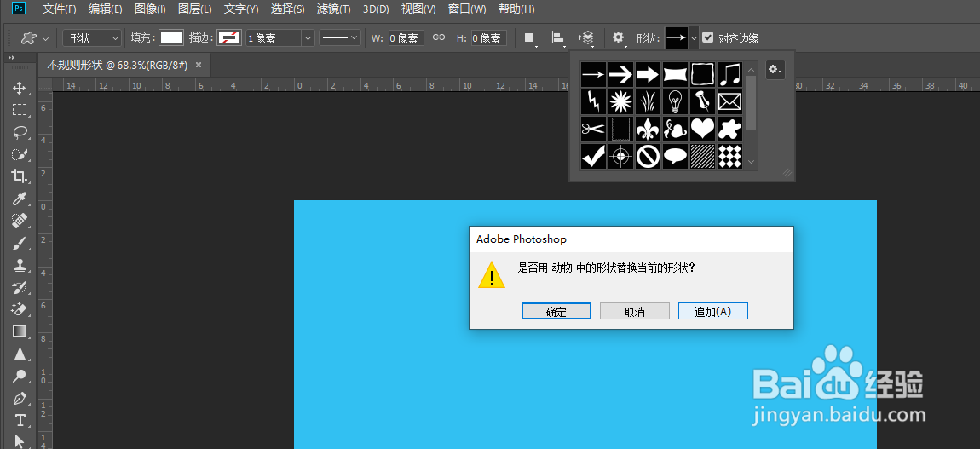The image size is (980, 449).
Task: Select the History Brush tool
Action: point(20,287)
